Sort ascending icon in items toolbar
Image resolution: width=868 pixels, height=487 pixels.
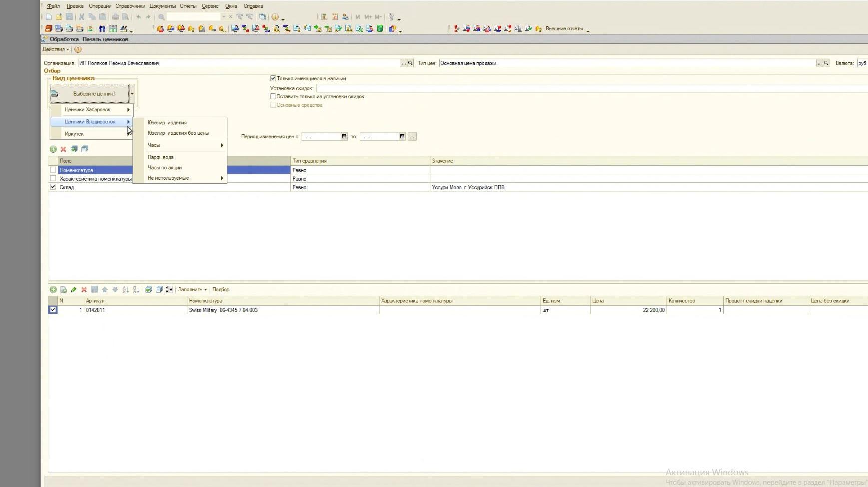pos(126,290)
